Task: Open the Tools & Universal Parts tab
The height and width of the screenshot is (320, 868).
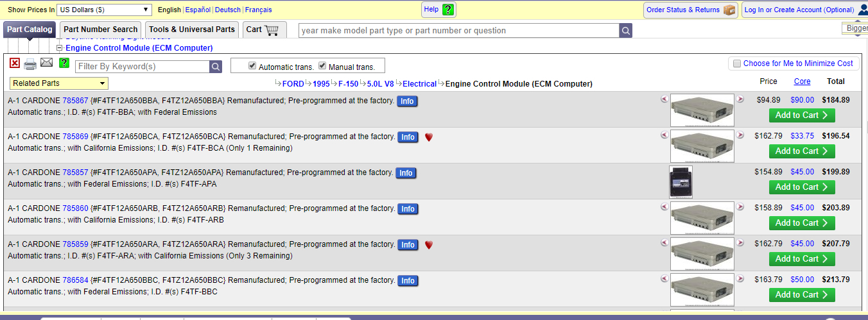Action: coord(192,29)
